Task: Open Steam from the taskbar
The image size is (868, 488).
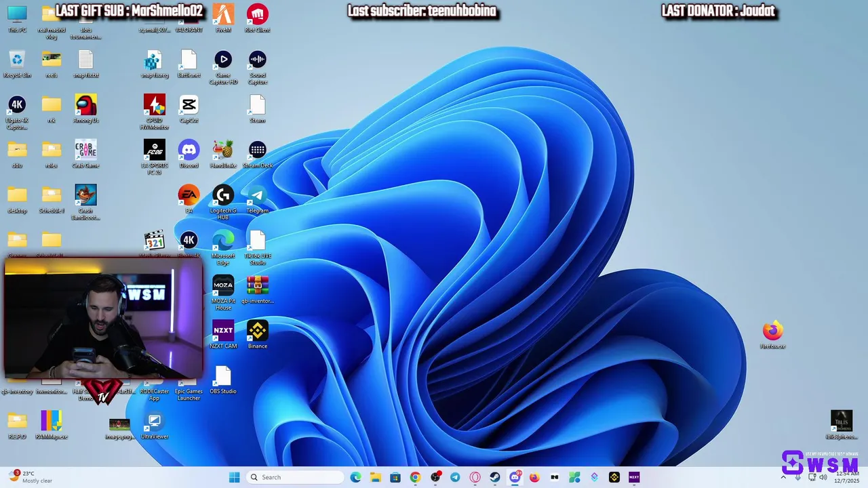Action: pyautogui.click(x=495, y=477)
